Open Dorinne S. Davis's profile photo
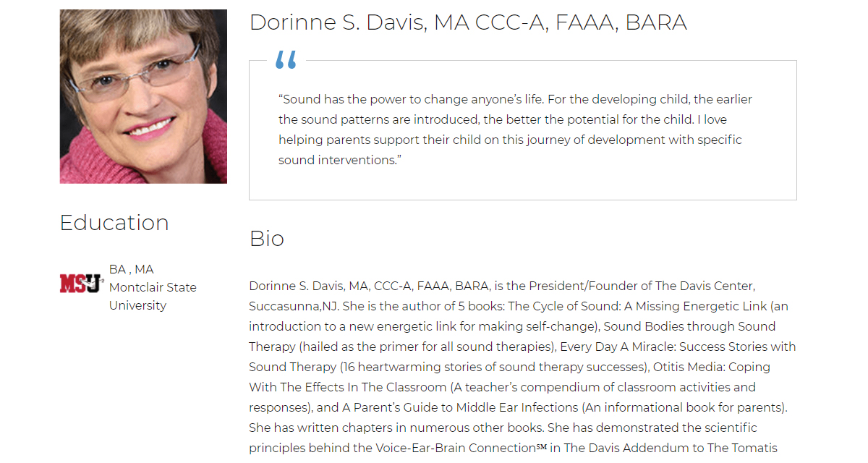 143,96
